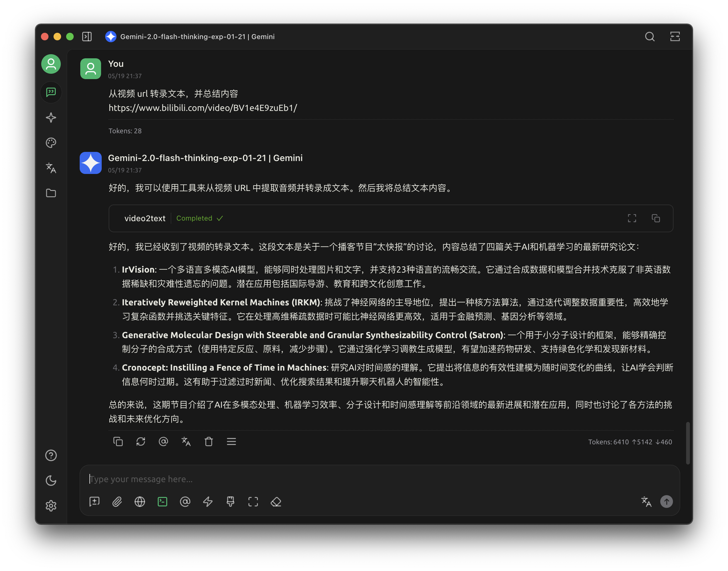Regenerate the Gemini response
Viewport: 728px width, 571px height.
pos(141,441)
